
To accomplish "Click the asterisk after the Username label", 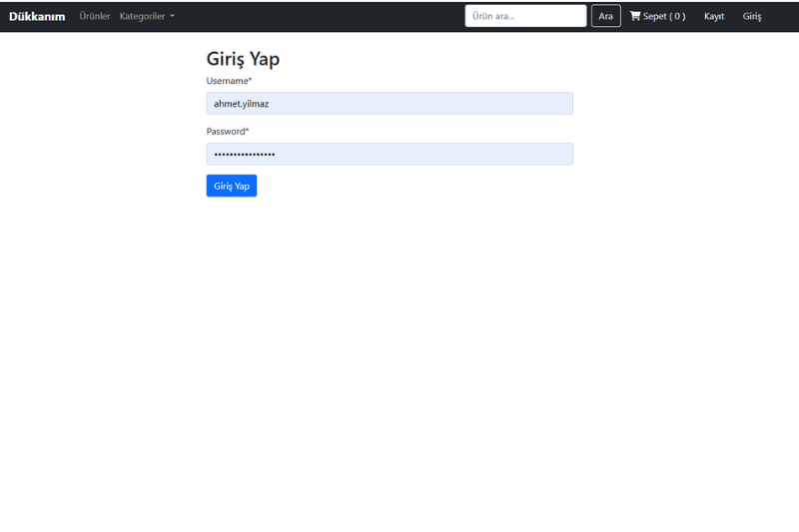I will click(x=250, y=80).
